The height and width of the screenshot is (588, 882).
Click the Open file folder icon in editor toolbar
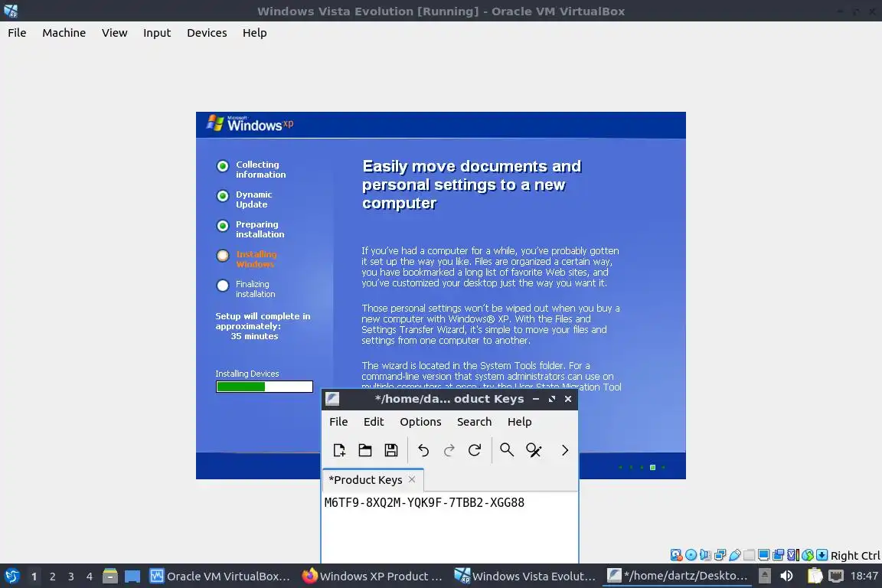(365, 450)
